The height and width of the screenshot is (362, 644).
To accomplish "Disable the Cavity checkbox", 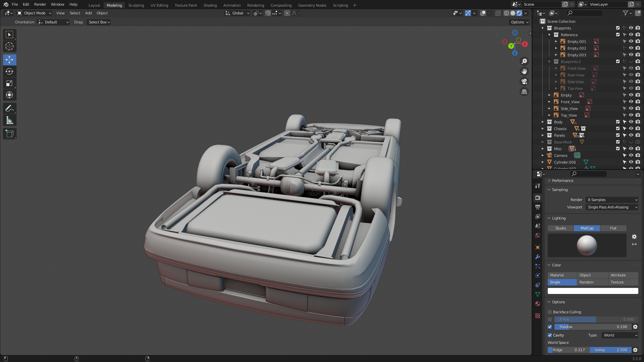I will 550,335.
